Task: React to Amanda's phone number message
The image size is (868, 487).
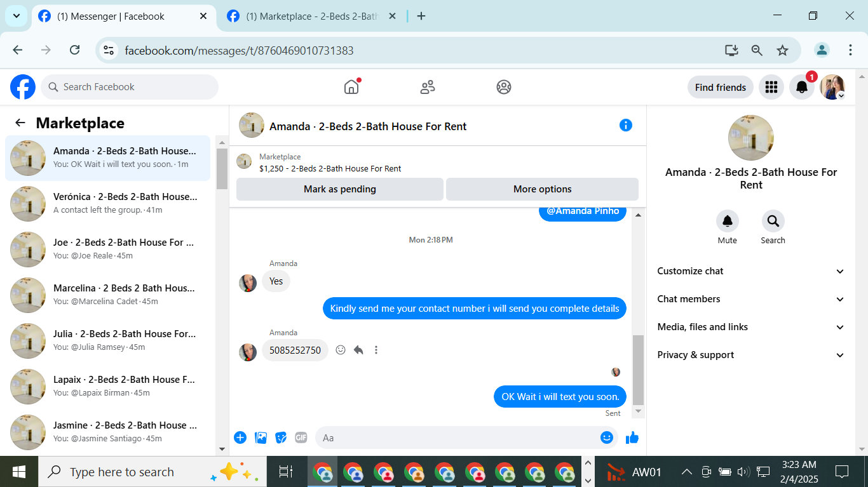Action: coord(341,350)
